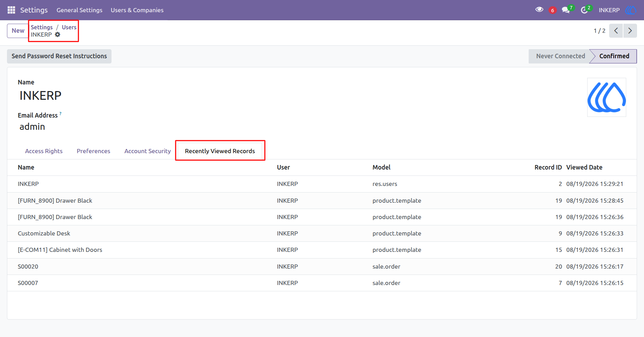The image size is (644, 337).
Task: Open the INKERP user menu in top bar
Action: (609, 10)
